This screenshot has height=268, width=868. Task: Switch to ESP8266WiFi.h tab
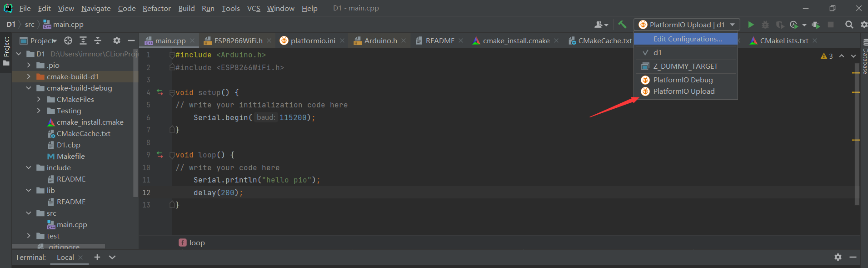pyautogui.click(x=238, y=40)
